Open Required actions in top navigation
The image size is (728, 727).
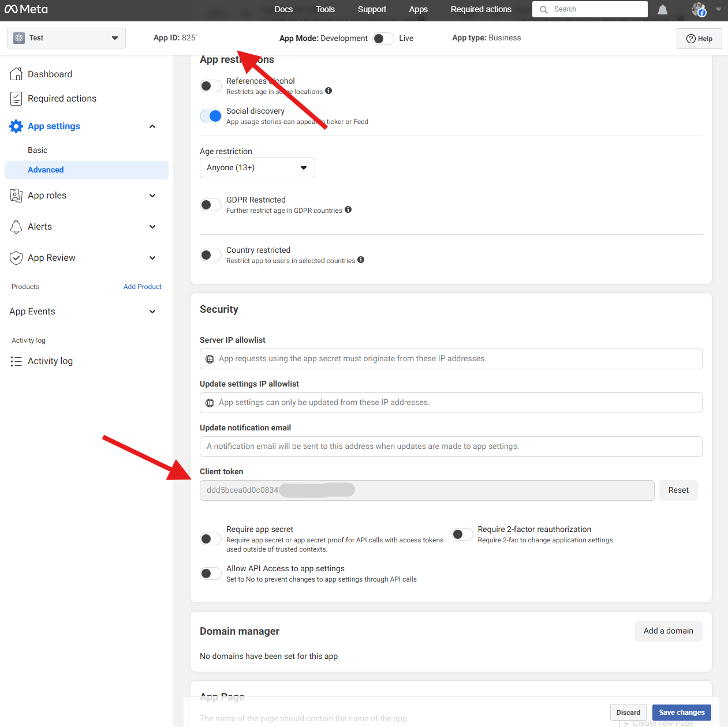point(481,9)
